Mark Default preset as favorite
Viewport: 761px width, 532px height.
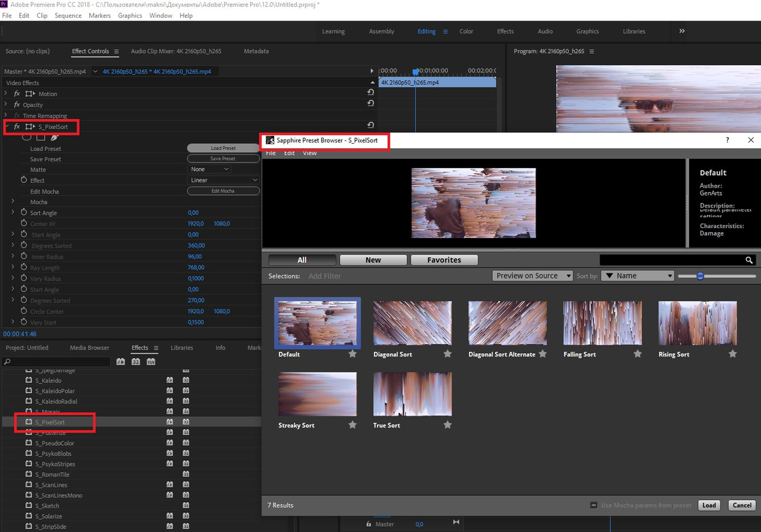[353, 354]
